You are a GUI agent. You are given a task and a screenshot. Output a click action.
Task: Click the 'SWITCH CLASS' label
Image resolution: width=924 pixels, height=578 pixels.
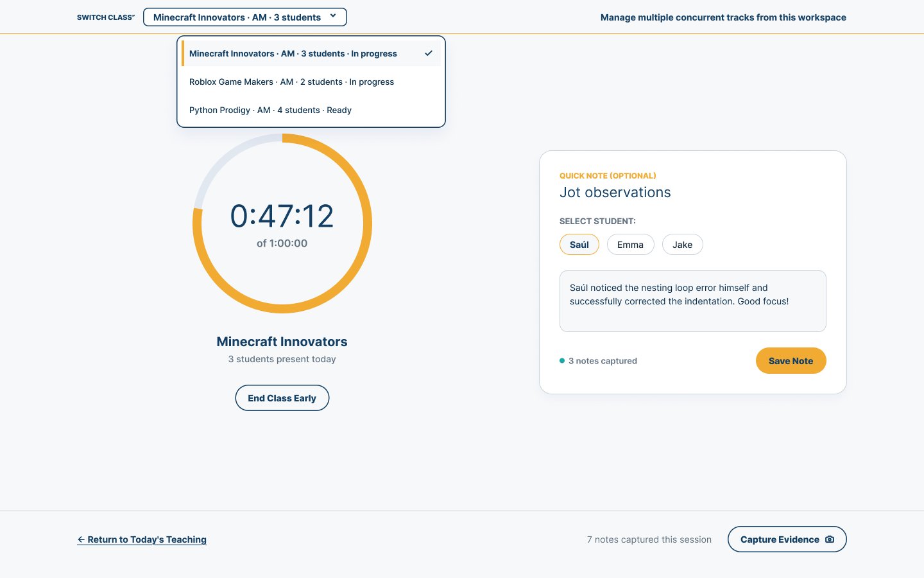tap(106, 17)
